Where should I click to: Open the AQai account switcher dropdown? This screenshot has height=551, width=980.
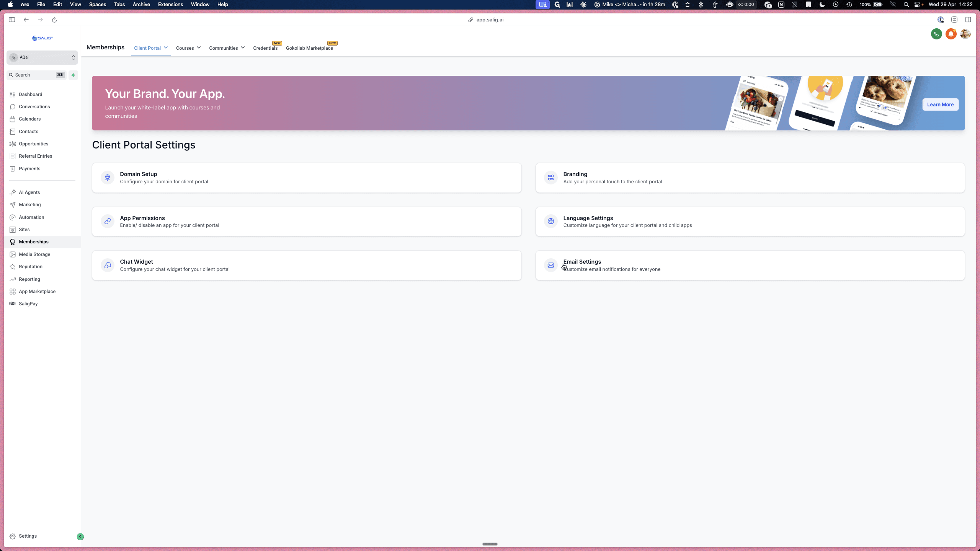(42, 57)
